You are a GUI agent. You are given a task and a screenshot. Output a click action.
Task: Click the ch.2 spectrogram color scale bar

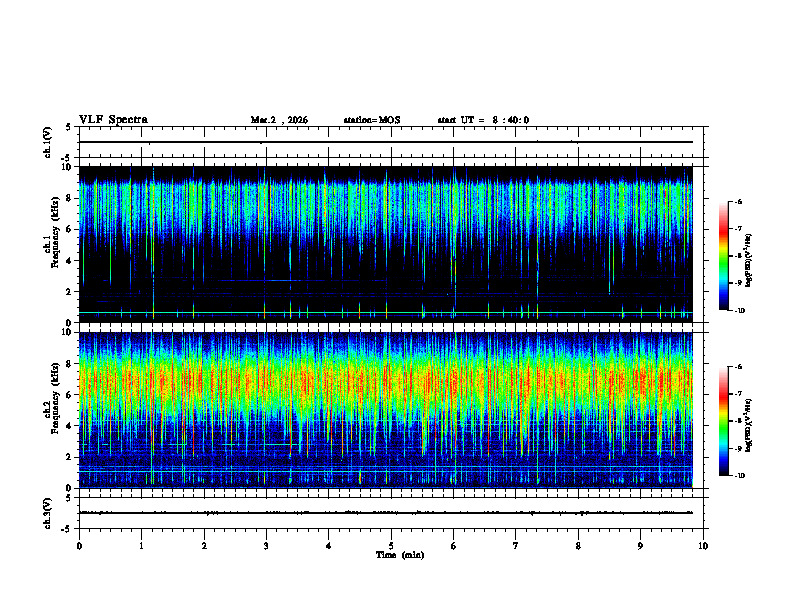(724, 421)
